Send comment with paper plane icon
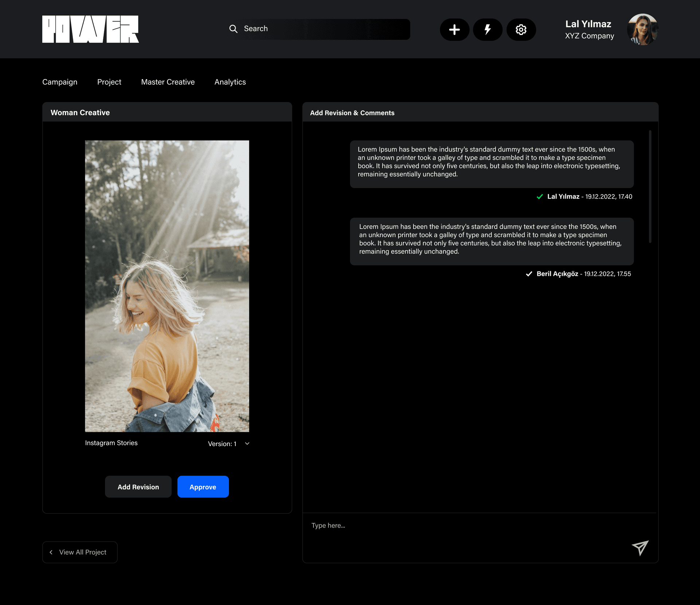Viewport: 700px width, 605px height. [x=640, y=548]
